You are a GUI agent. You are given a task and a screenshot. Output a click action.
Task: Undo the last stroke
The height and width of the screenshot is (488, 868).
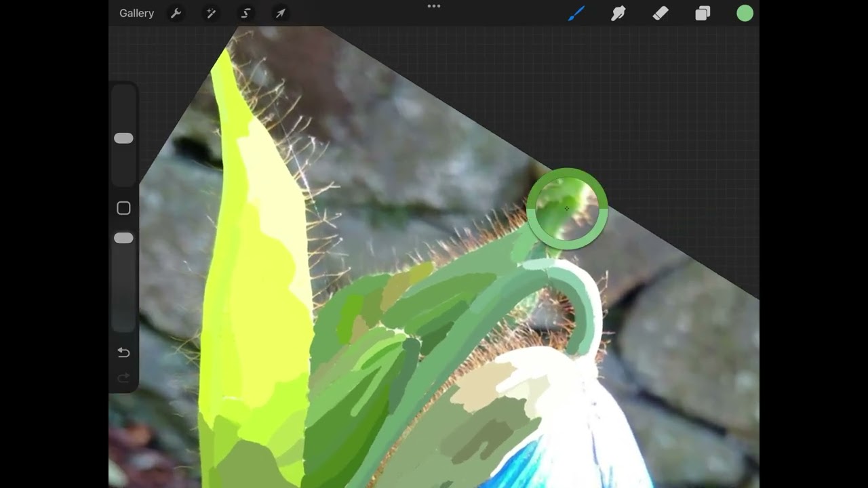click(123, 352)
